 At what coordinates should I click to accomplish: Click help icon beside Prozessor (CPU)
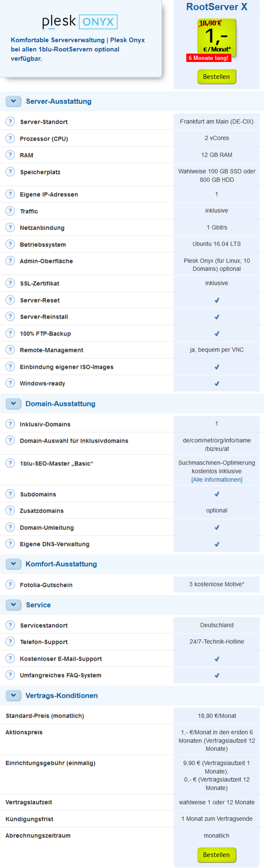(x=10, y=138)
